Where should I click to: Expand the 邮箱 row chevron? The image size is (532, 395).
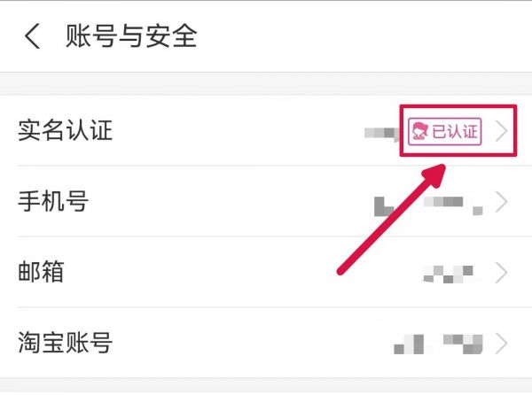[502, 273]
